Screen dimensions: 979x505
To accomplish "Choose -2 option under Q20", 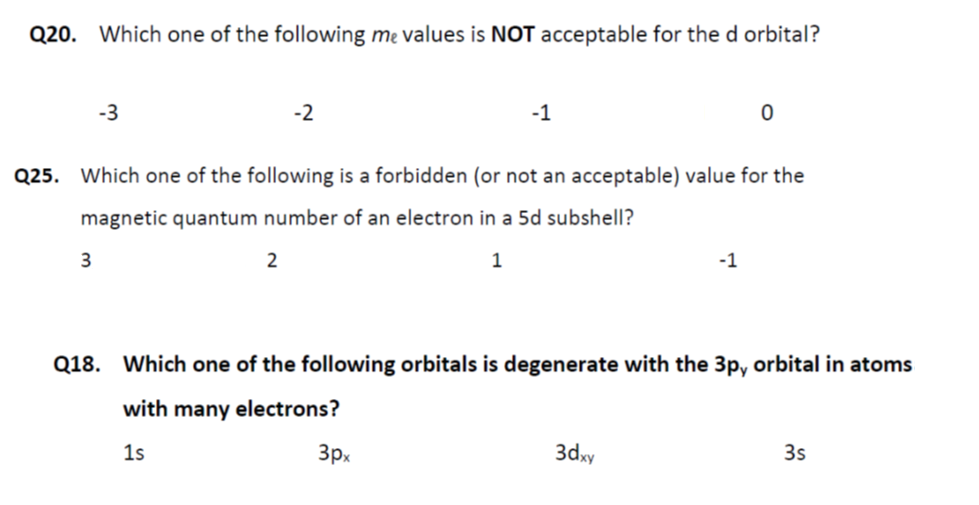I will [x=304, y=113].
